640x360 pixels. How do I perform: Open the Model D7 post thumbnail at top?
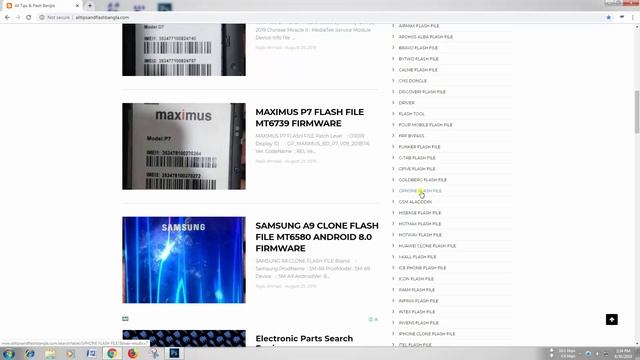tap(184, 50)
